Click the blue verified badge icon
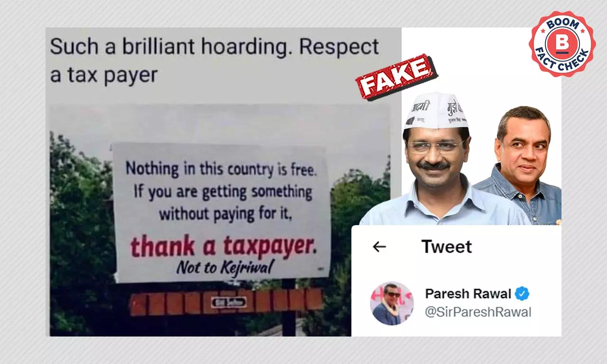The width and height of the screenshot is (607, 364). click(x=522, y=294)
